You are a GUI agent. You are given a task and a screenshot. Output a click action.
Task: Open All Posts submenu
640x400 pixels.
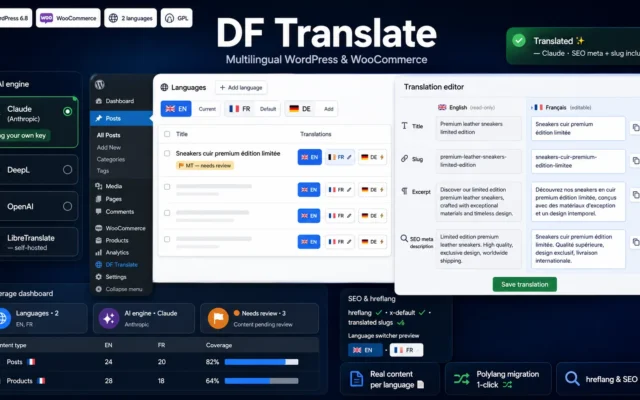tap(109, 135)
